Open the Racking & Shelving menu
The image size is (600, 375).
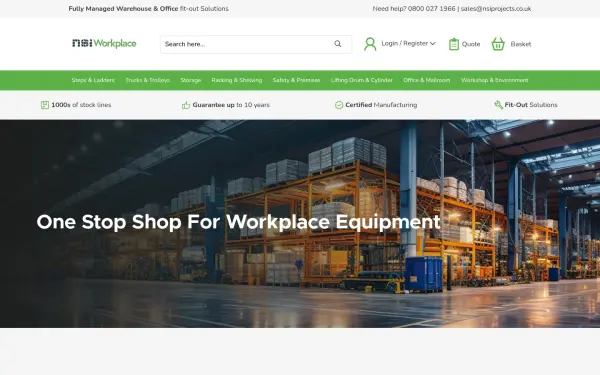[236, 80]
